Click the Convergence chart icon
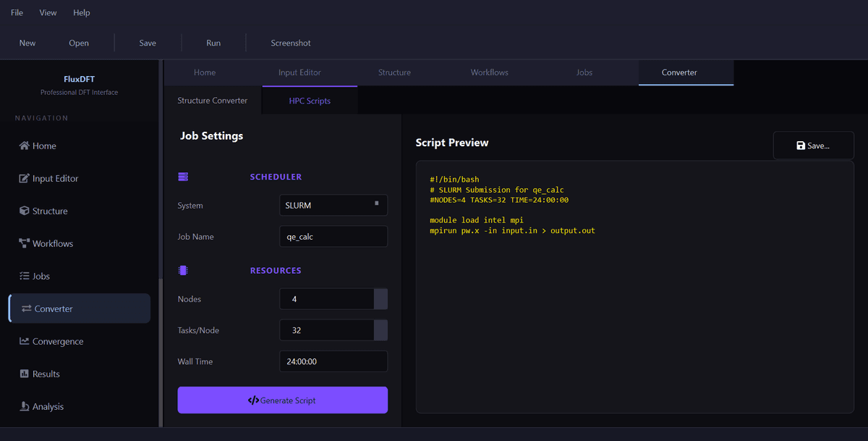This screenshot has width=868, height=441. (24, 341)
